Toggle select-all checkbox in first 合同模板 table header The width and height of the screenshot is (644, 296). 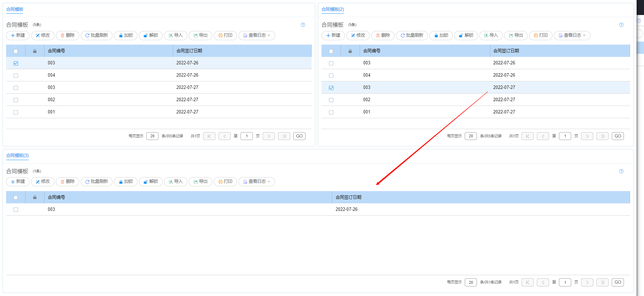(16, 51)
